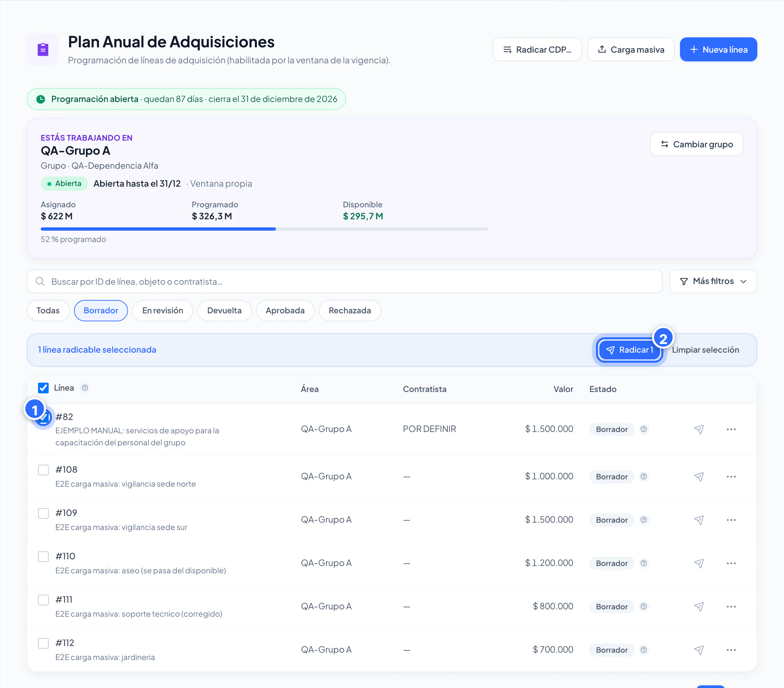
Task: Click the info icon next to #82's Borrador status
Action: (x=644, y=429)
